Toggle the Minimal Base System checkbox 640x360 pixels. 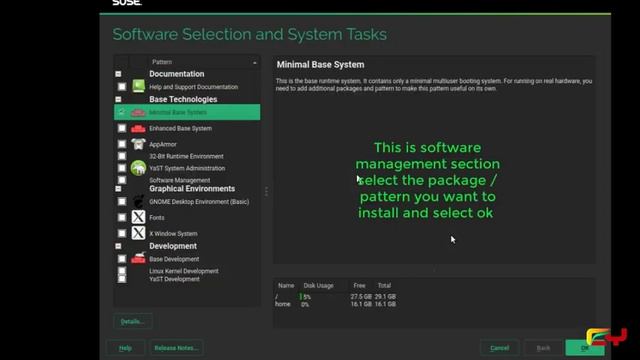[x=122, y=112]
